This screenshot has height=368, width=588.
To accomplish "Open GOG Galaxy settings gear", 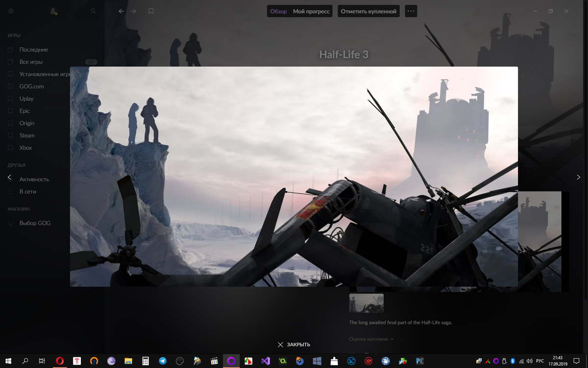I will tap(11, 11).
